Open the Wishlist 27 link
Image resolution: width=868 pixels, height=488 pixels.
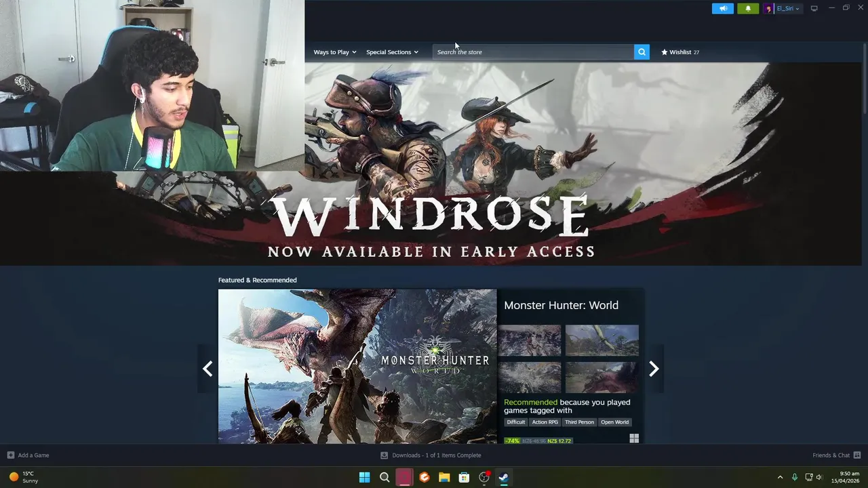(x=680, y=52)
